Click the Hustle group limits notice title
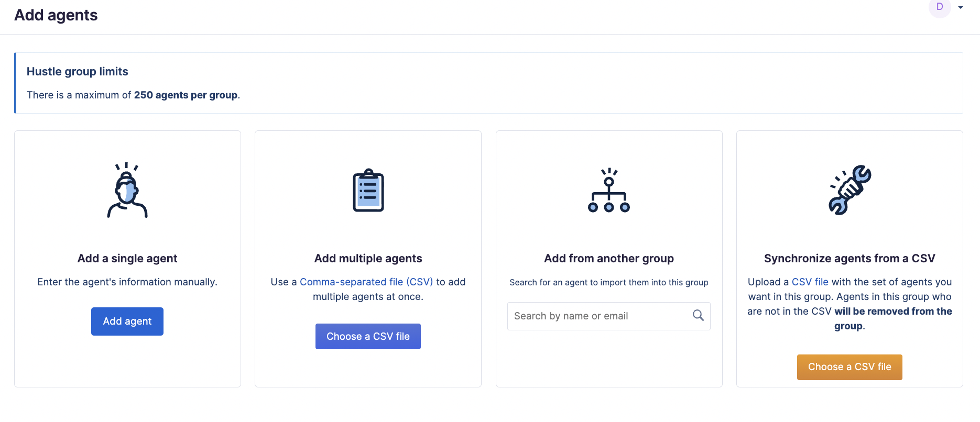Viewport: 980px width, 422px height. [x=78, y=72]
